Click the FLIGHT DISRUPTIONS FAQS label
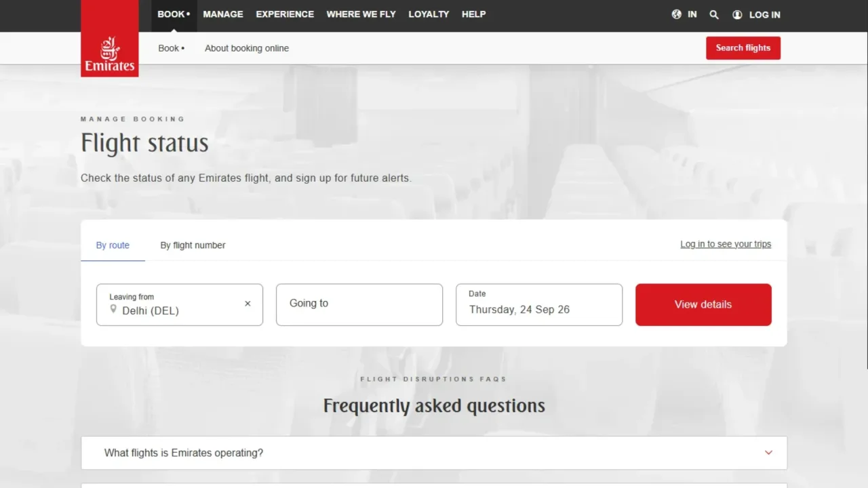Image resolution: width=868 pixels, height=488 pixels. point(433,379)
